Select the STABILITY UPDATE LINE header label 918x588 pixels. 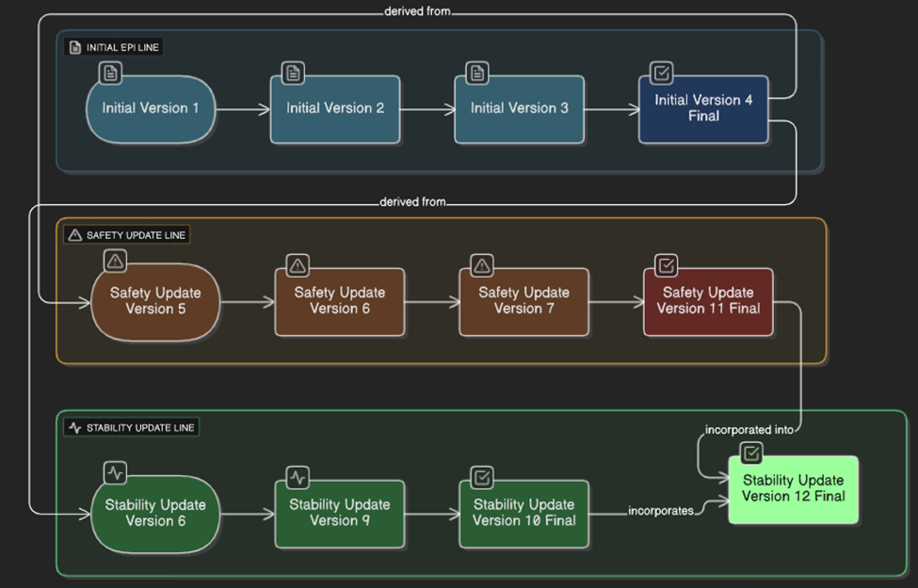(131, 427)
